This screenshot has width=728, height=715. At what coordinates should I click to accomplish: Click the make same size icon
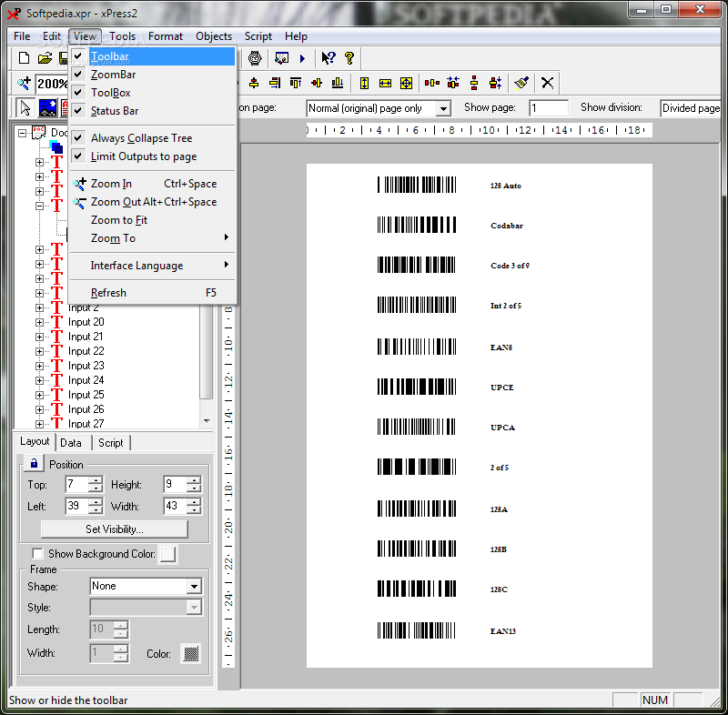406,83
